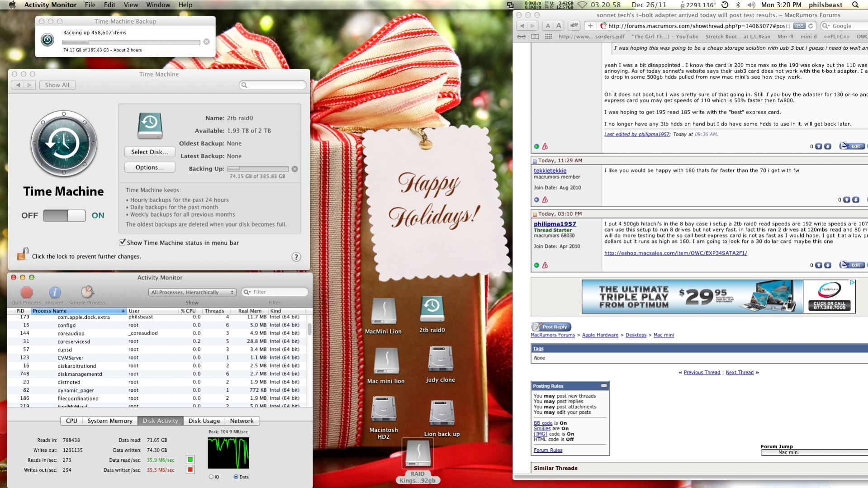Image resolution: width=868 pixels, height=488 pixels.
Task: Click the backup progress bar in Time Machine Backup window
Action: click(131, 42)
